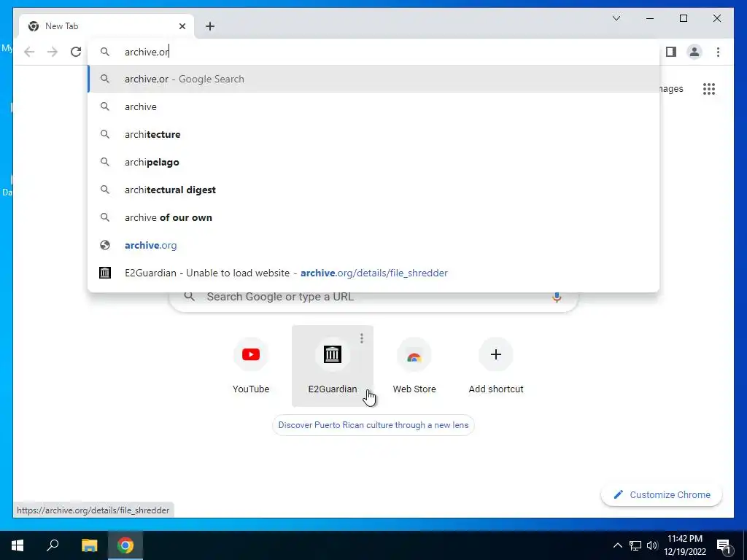The height and width of the screenshot is (560, 747).
Task: Choose the 'archive' search suggestion
Action: (x=373, y=106)
